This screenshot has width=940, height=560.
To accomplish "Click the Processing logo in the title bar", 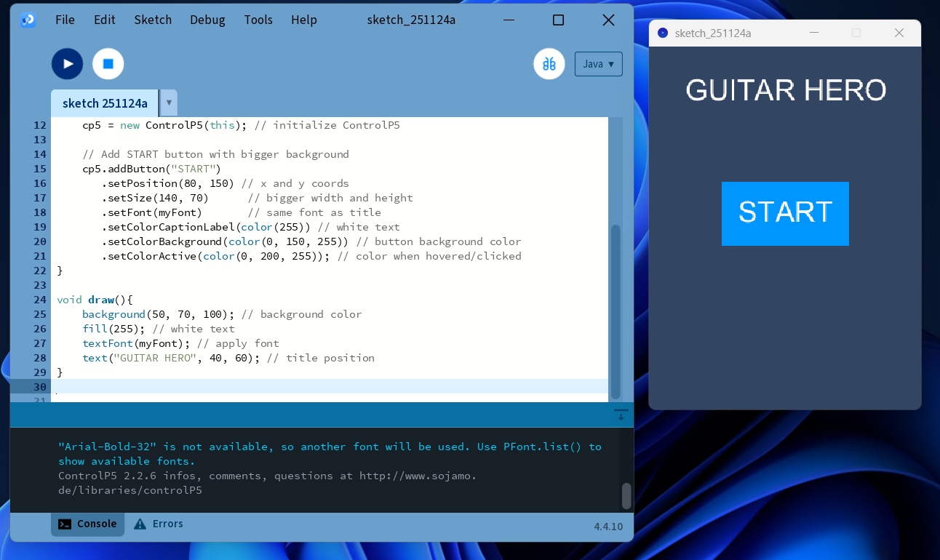I will coord(28,20).
